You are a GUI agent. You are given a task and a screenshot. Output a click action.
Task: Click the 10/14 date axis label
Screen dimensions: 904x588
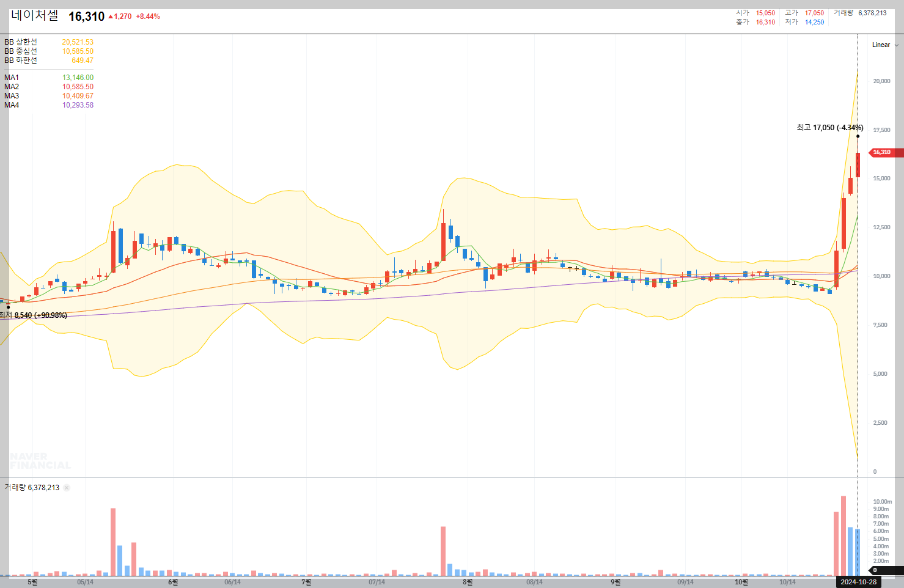787,582
